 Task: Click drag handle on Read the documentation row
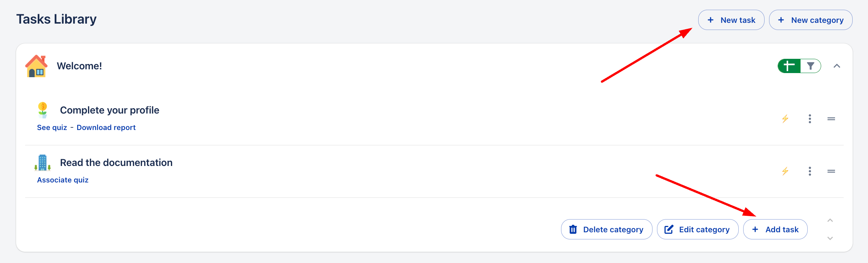831,171
